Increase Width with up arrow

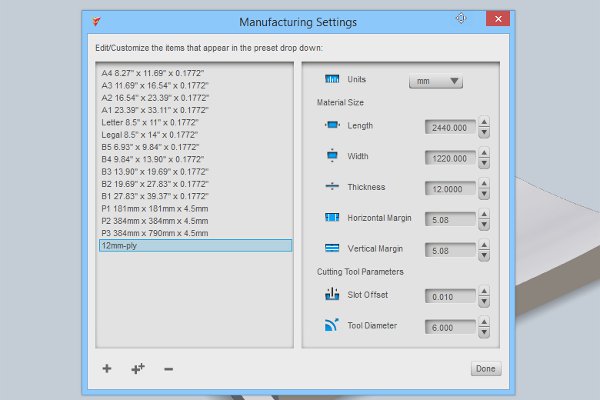tap(484, 153)
